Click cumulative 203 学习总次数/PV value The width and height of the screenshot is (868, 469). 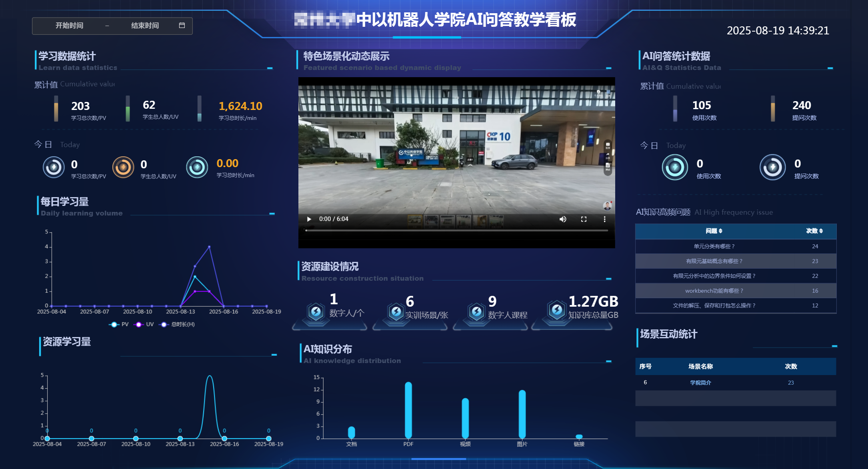click(x=80, y=106)
